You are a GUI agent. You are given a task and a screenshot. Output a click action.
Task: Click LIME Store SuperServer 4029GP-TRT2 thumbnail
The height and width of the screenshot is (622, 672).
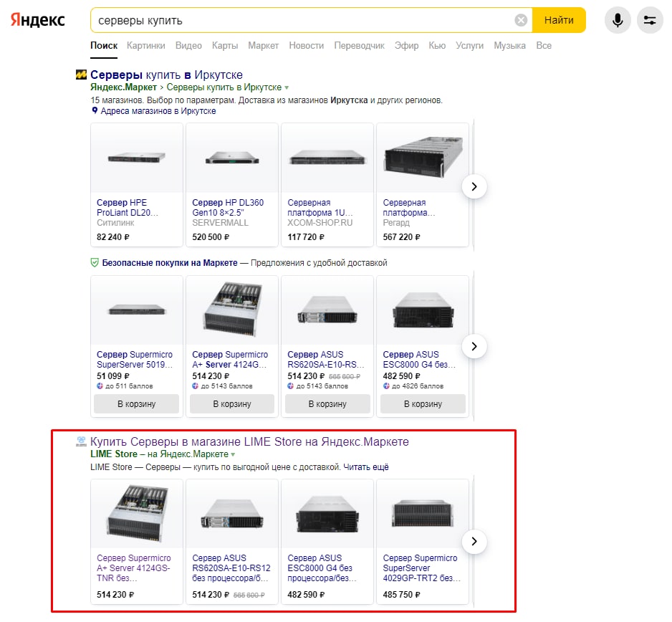click(423, 514)
